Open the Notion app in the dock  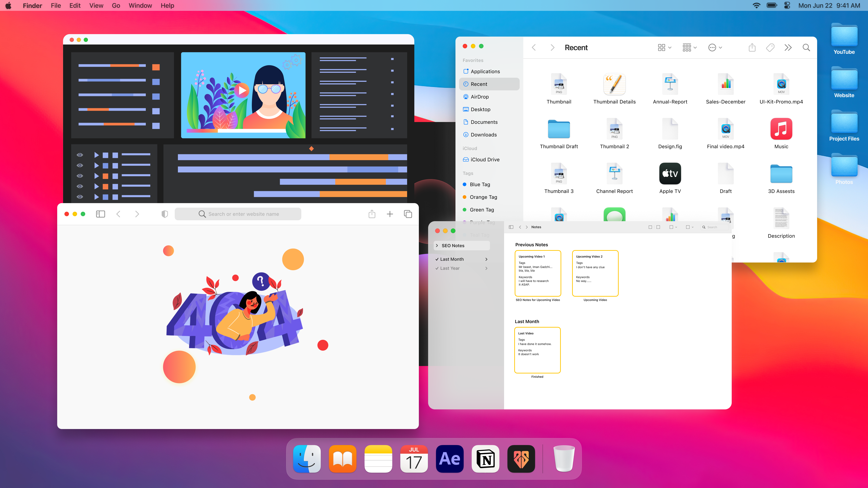485,459
